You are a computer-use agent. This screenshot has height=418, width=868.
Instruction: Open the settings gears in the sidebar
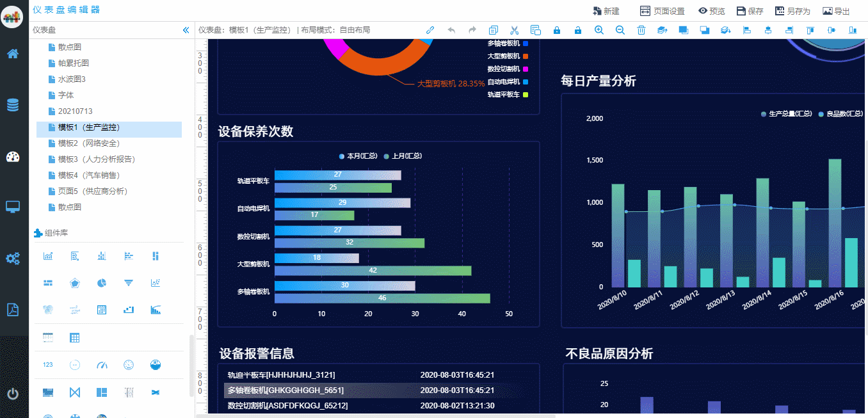[13, 259]
